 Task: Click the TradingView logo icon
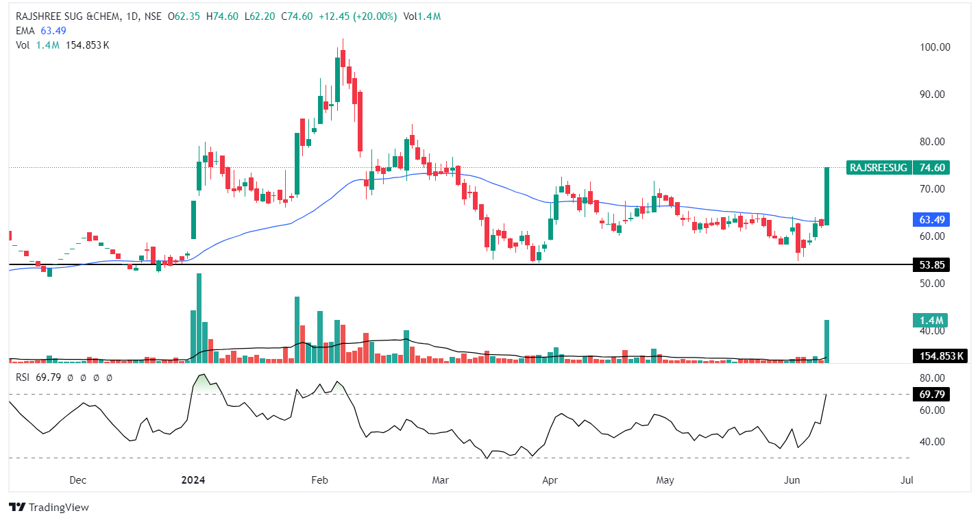(17, 508)
